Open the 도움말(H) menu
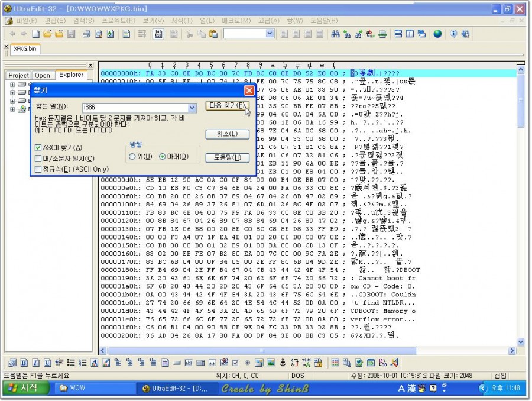Viewport: 532px width, 401px height. point(324,21)
